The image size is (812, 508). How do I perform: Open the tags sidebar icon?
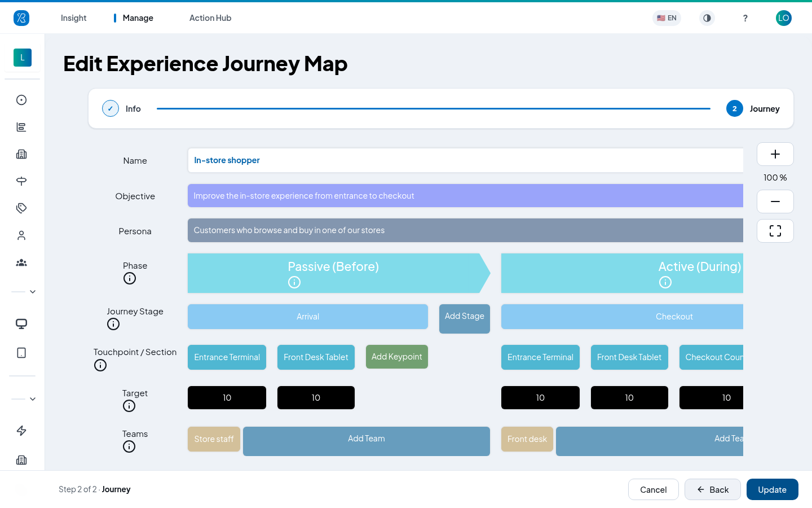pyautogui.click(x=21, y=208)
